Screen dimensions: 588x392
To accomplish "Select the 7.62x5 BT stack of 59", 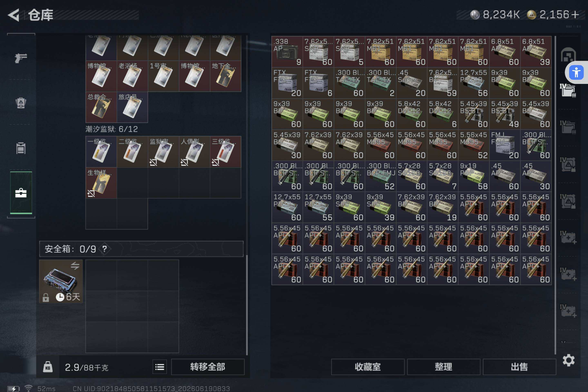I will coord(443,83).
